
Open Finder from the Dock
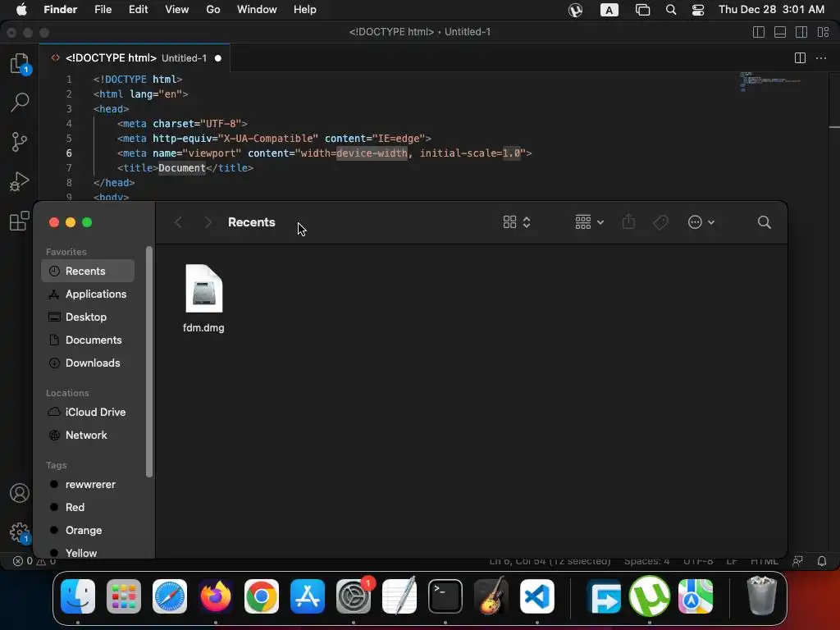[78, 596]
